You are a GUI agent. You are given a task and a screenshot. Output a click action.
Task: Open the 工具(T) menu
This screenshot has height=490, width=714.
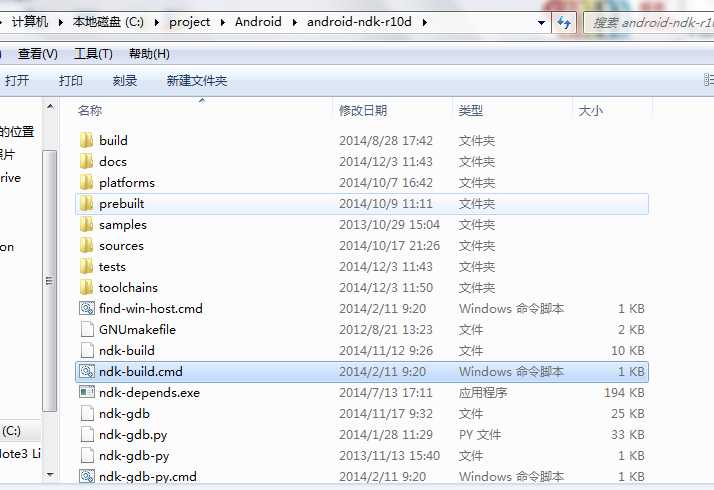93,54
